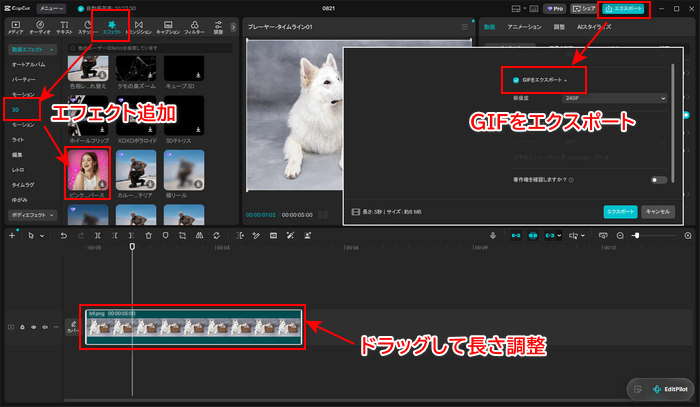Open the フィルター (Filters) icon
This screenshot has height=407, width=700.
(194, 27)
